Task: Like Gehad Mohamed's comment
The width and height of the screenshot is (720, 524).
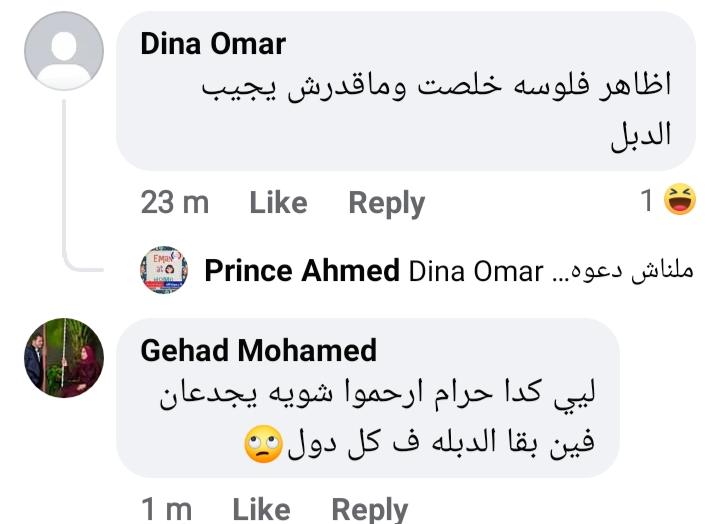Action: click(x=261, y=510)
